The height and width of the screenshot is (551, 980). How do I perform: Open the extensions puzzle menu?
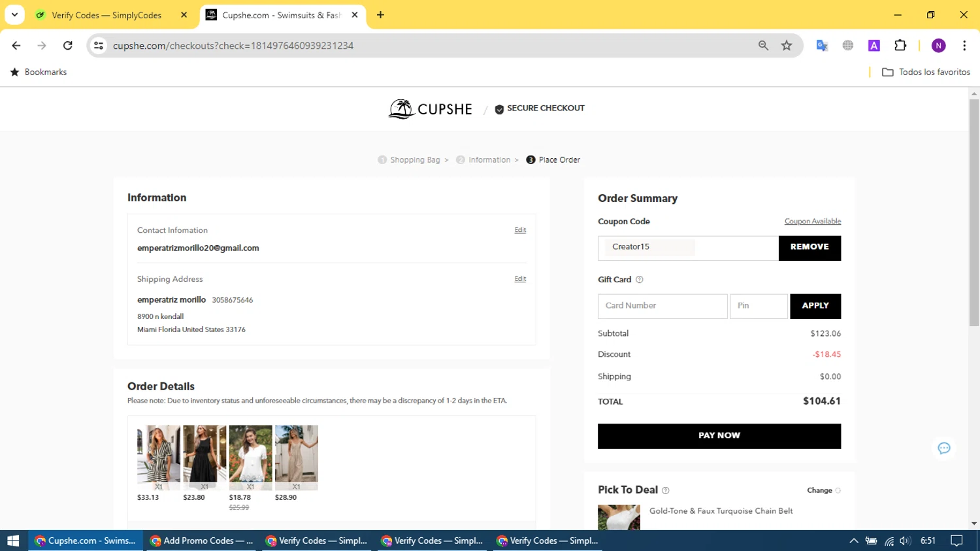pyautogui.click(x=900, y=46)
